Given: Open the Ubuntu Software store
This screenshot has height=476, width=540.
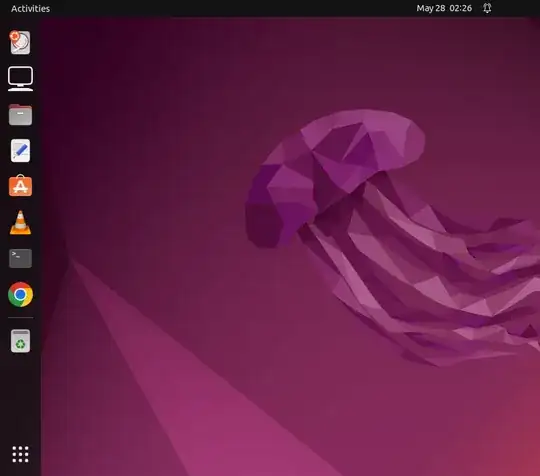Looking at the screenshot, I should [20, 186].
